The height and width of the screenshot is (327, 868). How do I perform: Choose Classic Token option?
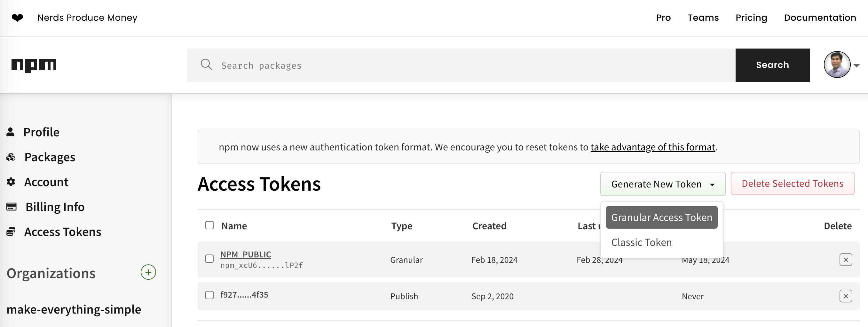click(x=641, y=242)
